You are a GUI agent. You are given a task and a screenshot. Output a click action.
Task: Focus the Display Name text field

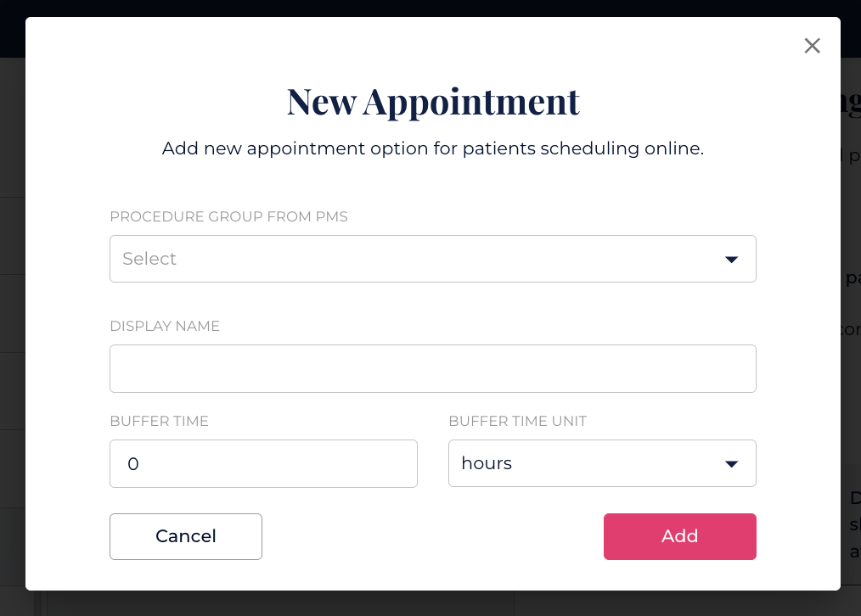tap(432, 368)
